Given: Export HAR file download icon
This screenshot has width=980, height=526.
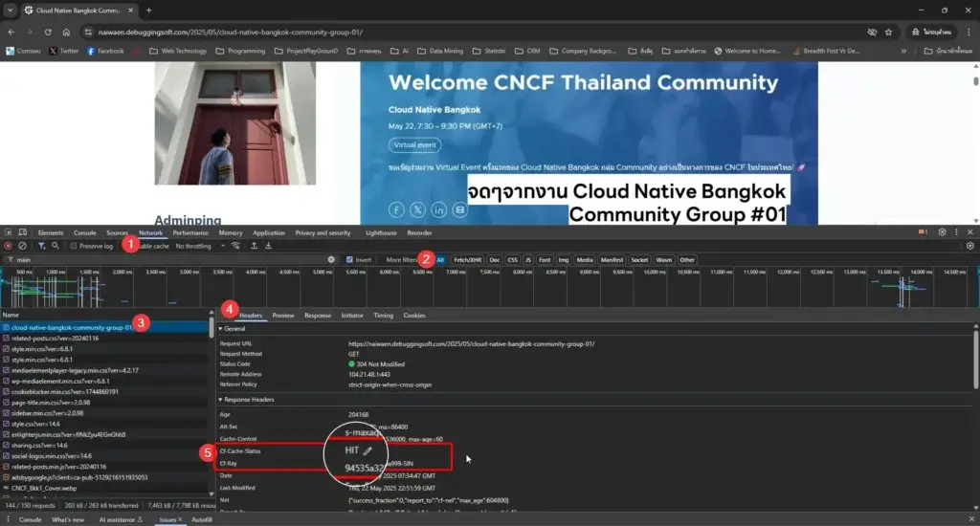Looking at the screenshot, I should point(268,246).
